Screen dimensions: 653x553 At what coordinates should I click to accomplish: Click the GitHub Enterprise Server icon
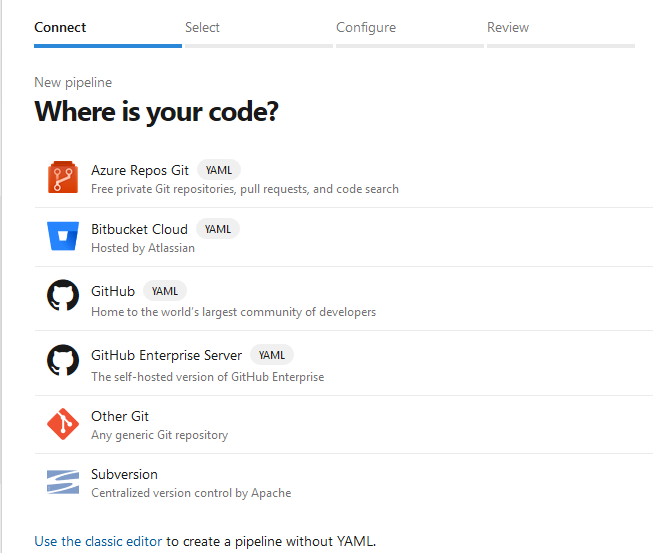pos(62,360)
